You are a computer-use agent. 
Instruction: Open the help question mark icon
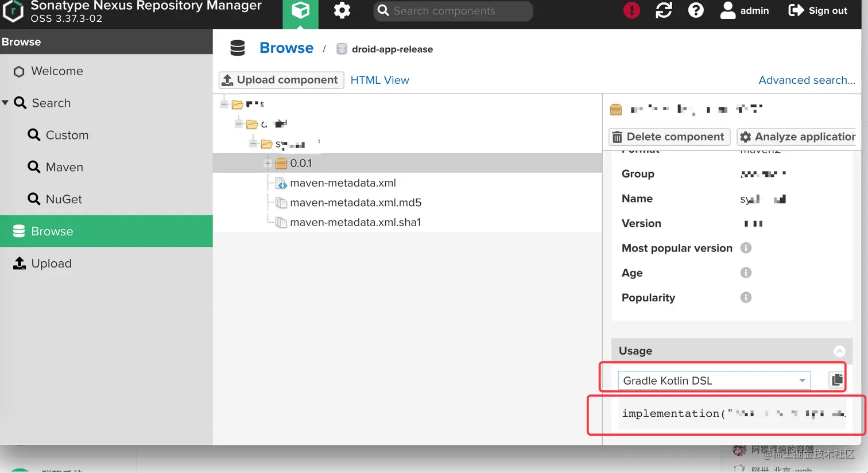(x=696, y=10)
